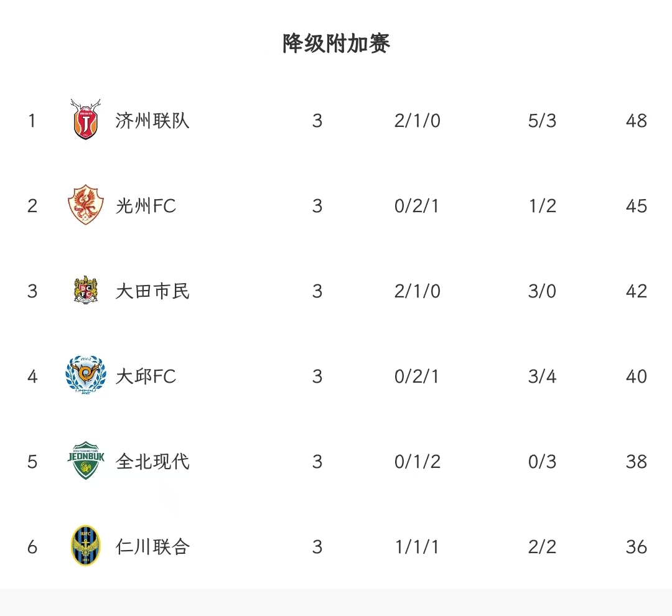Click Jeonbuk's 0/1/2 record

(x=417, y=462)
